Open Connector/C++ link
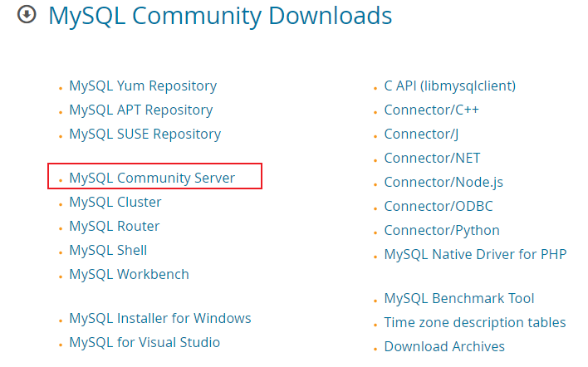The image size is (588, 367). (x=431, y=110)
